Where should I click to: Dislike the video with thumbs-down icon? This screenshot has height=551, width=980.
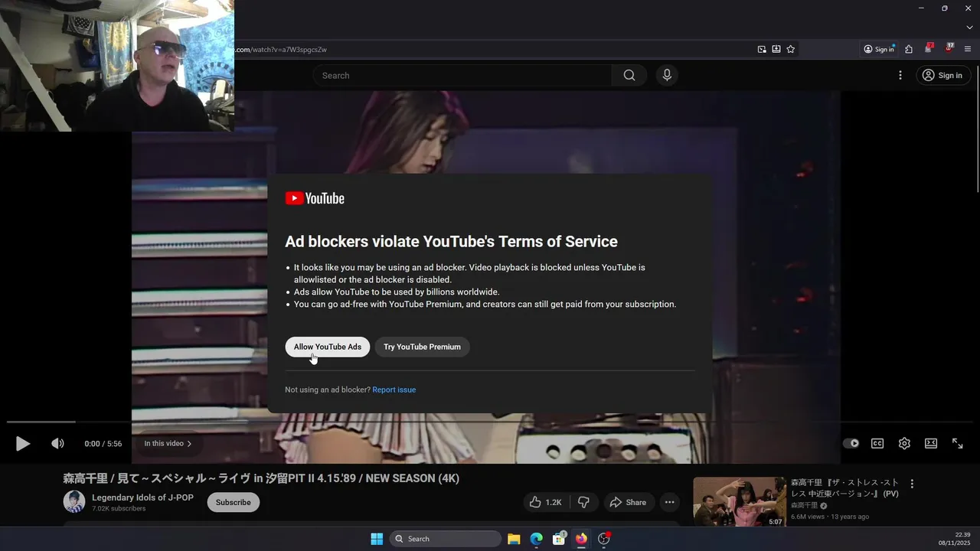pyautogui.click(x=583, y=502)
